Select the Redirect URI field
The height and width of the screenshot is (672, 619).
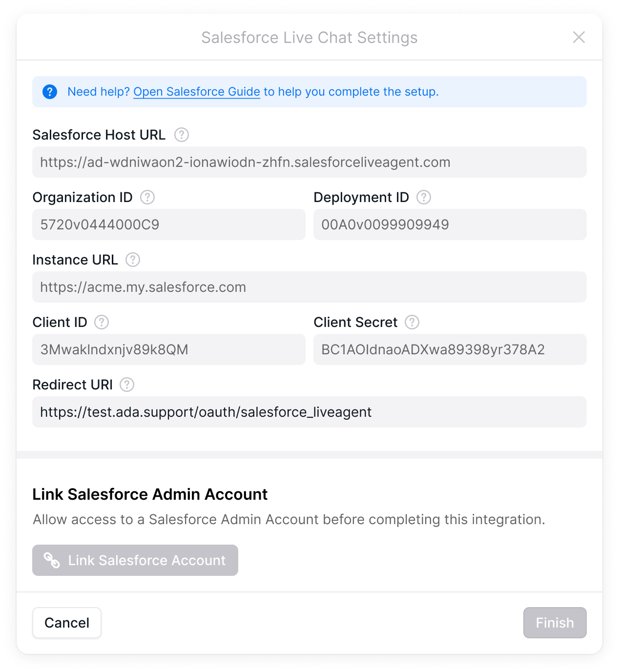click(309, 412)
